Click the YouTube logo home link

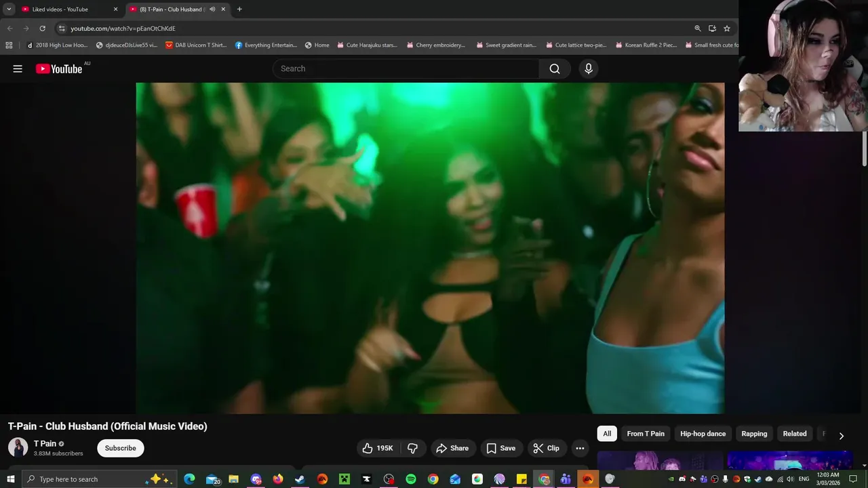coord(59,68)
